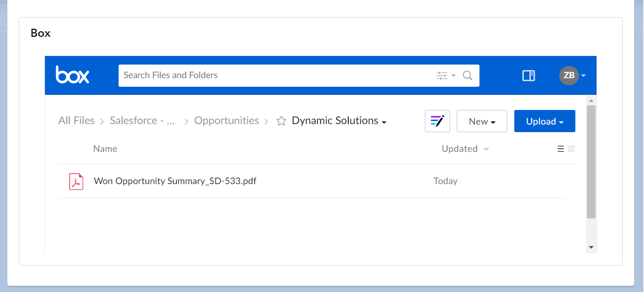
Task: Open the New dropdown button
Action: click(x=482, y=121)
